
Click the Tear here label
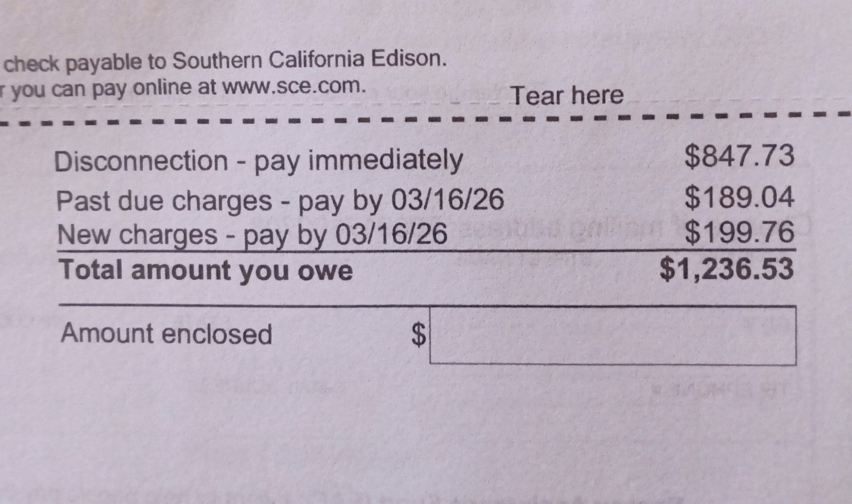[x=567, y=95]
